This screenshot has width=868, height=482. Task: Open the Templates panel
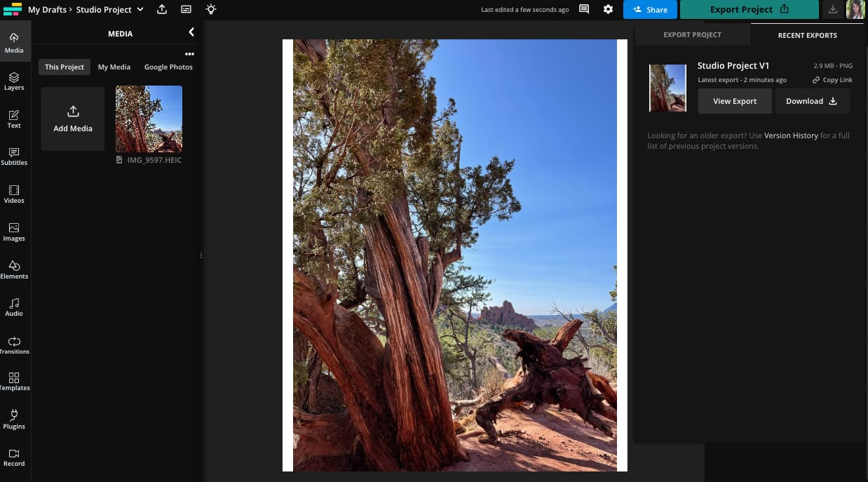[x=14, y=382]
